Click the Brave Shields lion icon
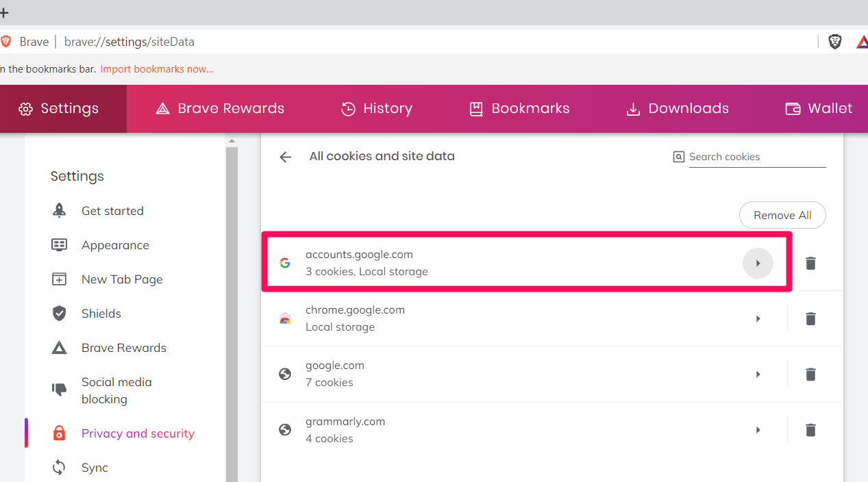Image resolution: width=868 pixels, height=482 pixels. (x=835, y=42)
